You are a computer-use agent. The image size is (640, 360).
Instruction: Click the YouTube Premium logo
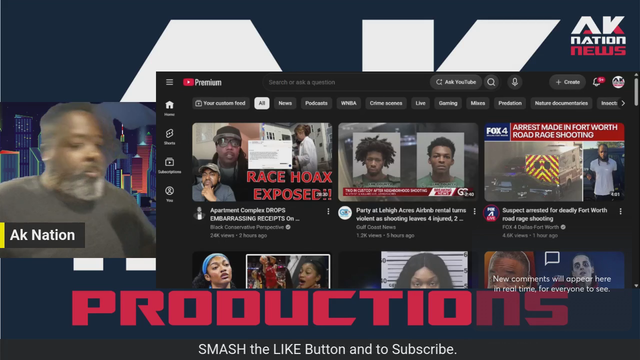pyautogui.click(x=202, y=82)
